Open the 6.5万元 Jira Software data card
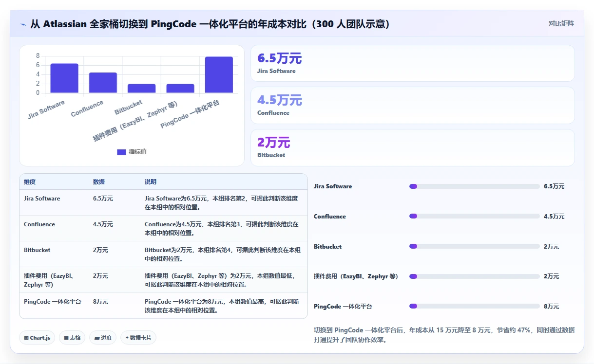The height and width of the screenshot is (364, 594). coord(413,63)
